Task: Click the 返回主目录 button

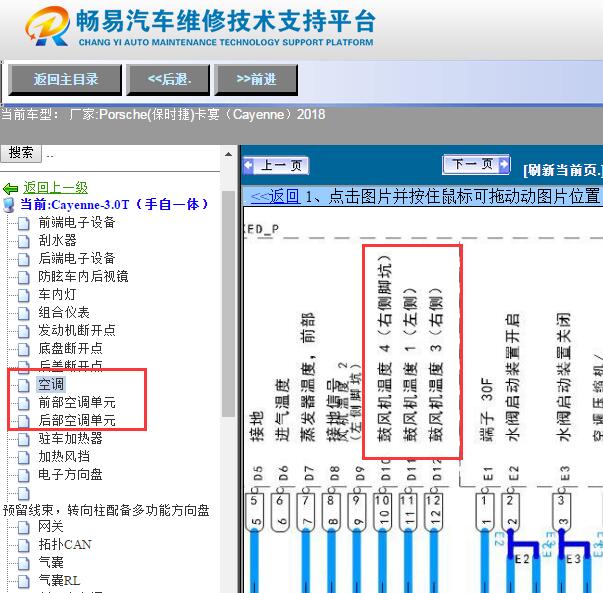Action: click(x=65, y=80)
